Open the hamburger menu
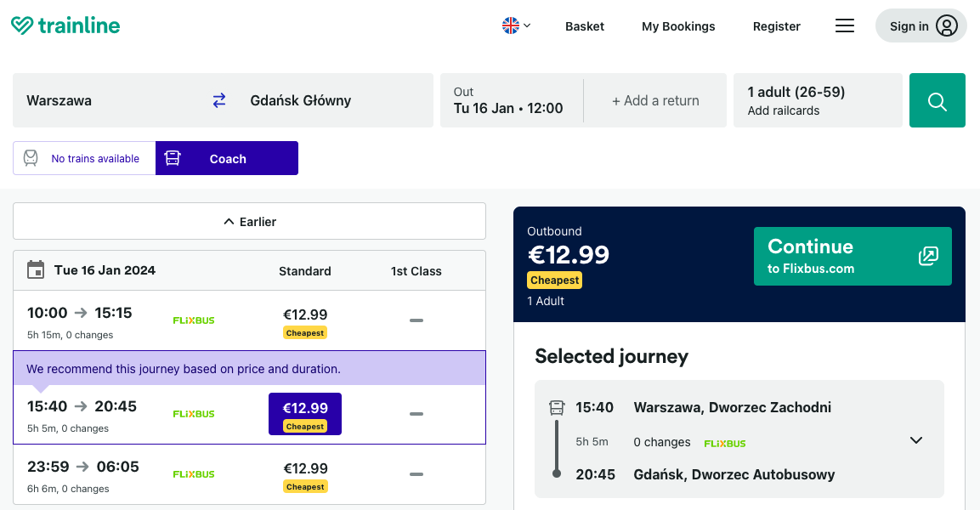This screenshot has width=980, height=510. (844, 26)
